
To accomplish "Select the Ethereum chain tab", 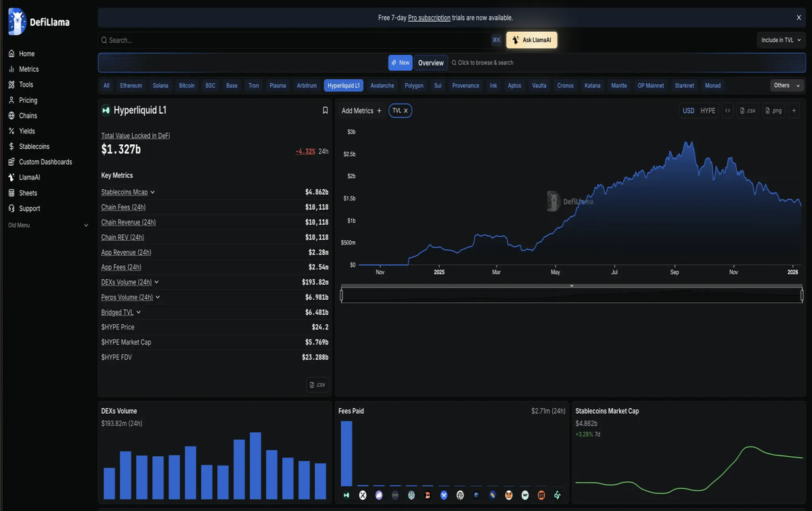I will coord(131,86).
